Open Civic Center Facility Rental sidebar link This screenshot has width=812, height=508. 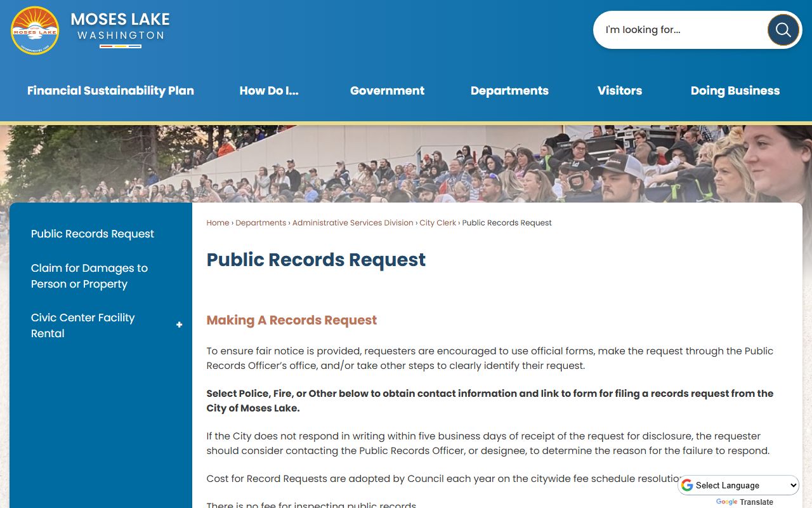click(x=83, y=325)
